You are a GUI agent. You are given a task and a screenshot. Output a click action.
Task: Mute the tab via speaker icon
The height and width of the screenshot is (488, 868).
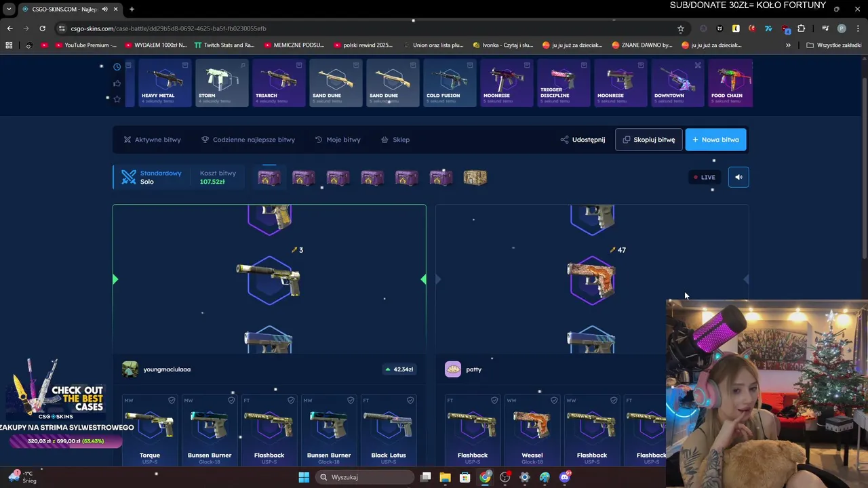pyautogui.click(x=104, y=9)
